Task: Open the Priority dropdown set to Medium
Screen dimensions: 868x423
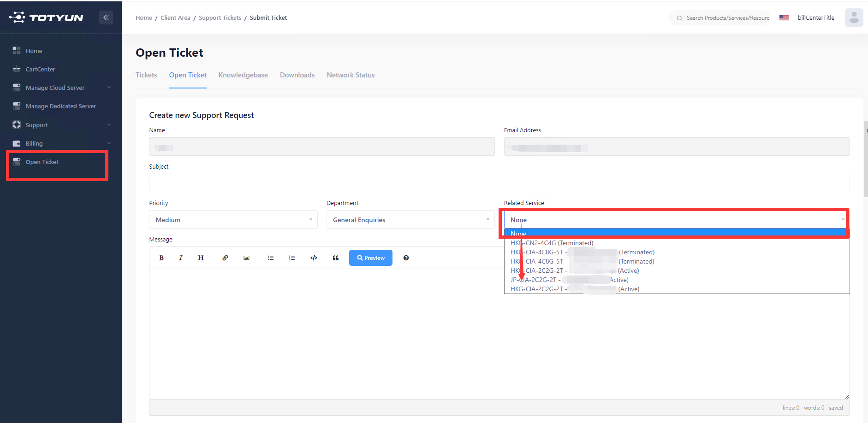Action: [x=233, y=220]
